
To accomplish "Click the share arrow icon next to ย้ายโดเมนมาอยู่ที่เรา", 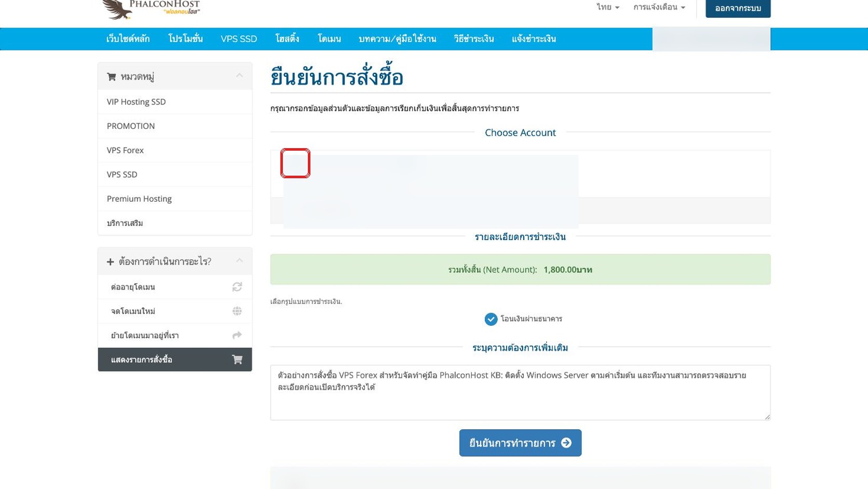I will click(x=237, y=335).
